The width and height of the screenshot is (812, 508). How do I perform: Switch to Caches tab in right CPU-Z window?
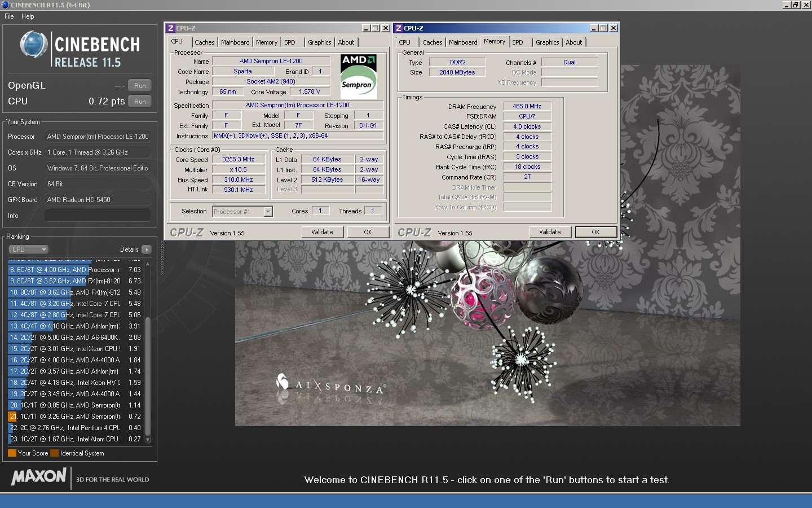[432, 42]
